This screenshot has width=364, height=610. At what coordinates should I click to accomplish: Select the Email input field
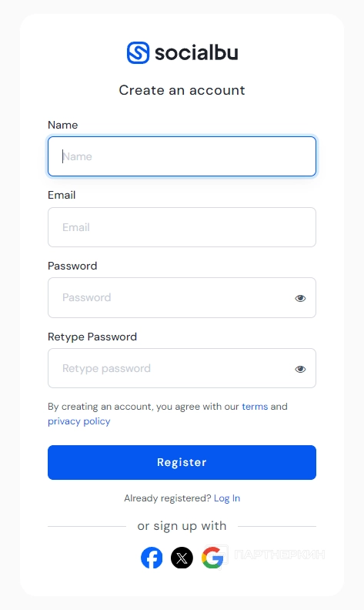(182, 227)
